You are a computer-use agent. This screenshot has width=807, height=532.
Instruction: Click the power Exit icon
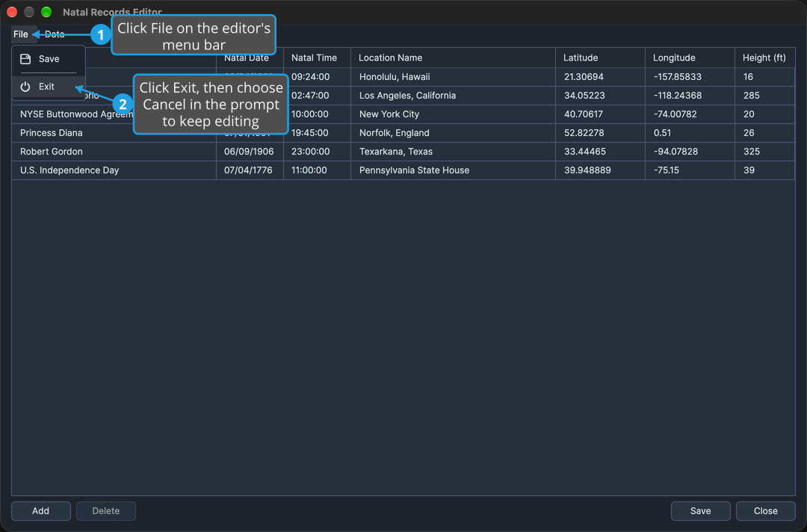point(25,87)
